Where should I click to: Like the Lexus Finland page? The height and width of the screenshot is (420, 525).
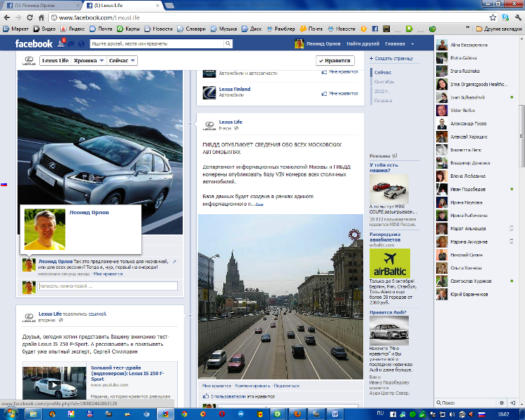[339, 93]
